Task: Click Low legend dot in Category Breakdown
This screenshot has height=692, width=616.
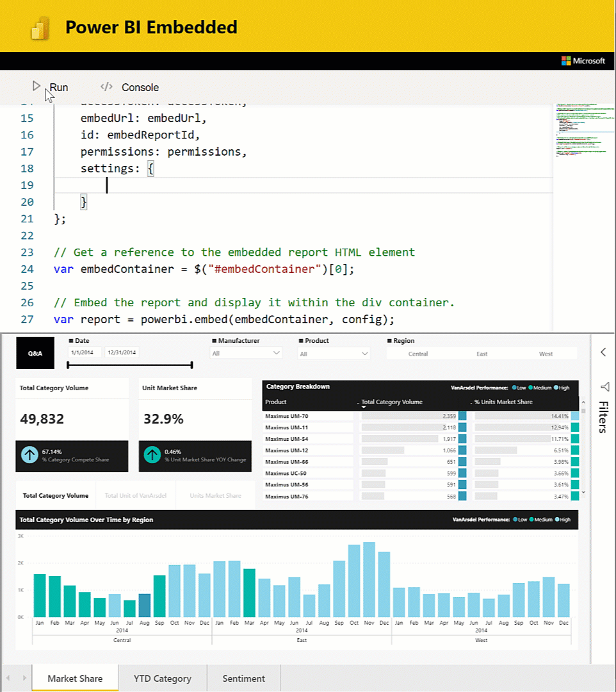Action: click(514, 388)
